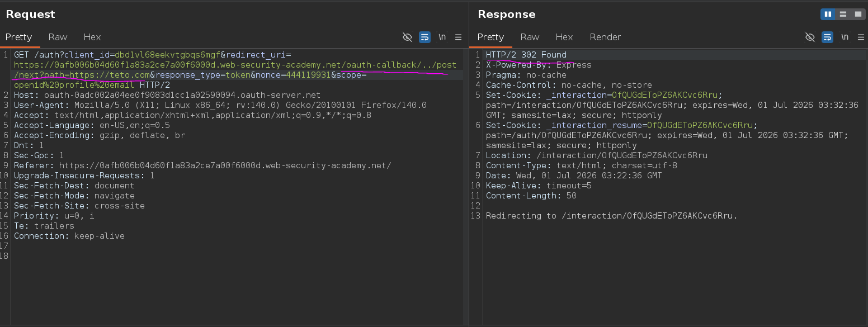The width and height of the screenshot is (868, 327).
Task: Click the Request panel heading
Action: click(x=30, y=15)
